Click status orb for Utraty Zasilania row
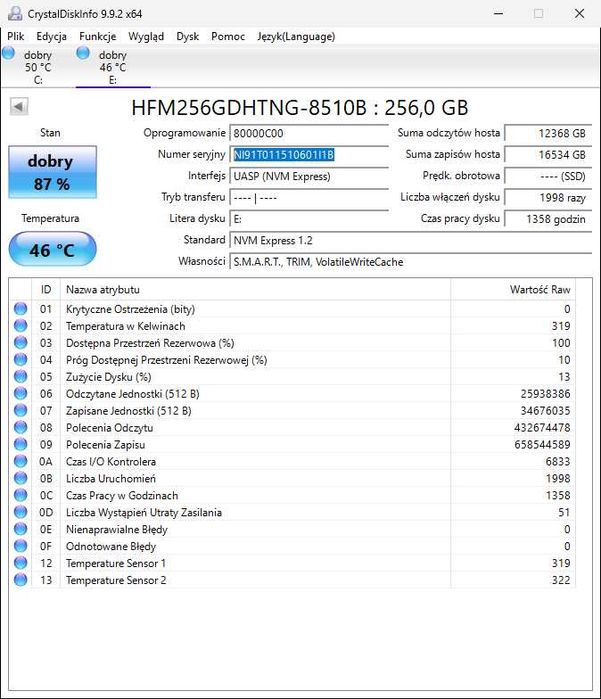Screen dimensions: 601x699 (21, 512)
